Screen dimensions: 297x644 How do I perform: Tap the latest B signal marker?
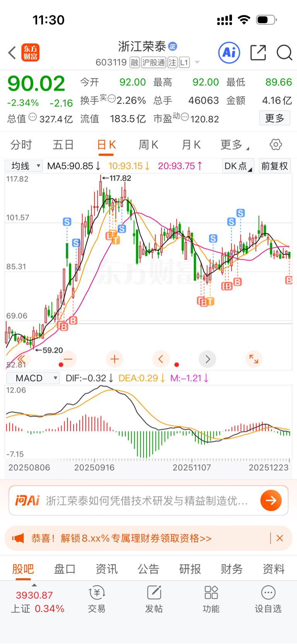click(x=288, y=280)
